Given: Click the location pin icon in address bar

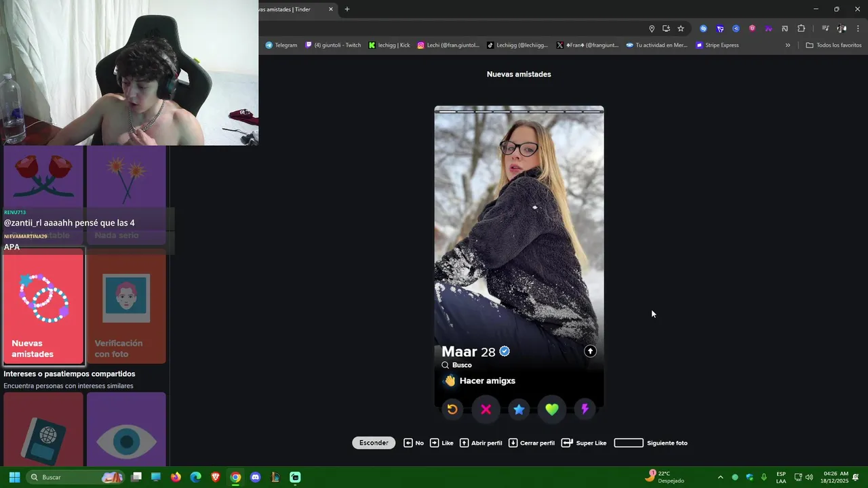Looking at the screenshot, I should [652, 28].
